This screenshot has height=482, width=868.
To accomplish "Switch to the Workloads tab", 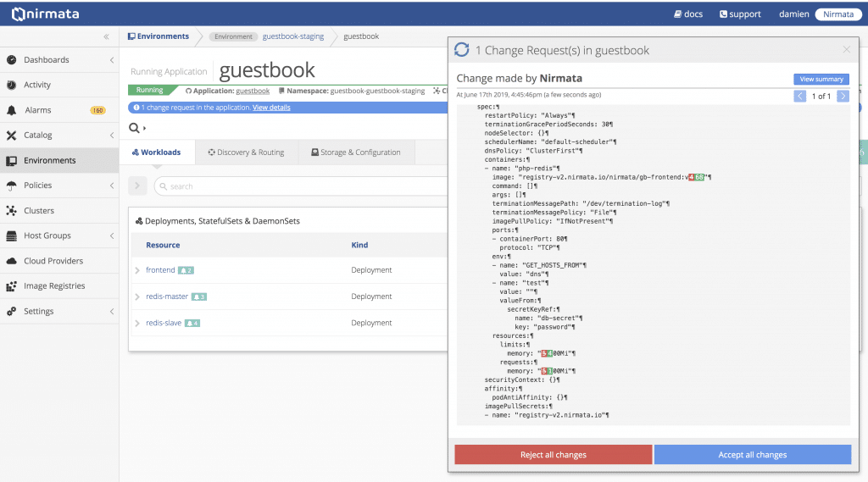I will pyautogui.click(x=157, y=152).
